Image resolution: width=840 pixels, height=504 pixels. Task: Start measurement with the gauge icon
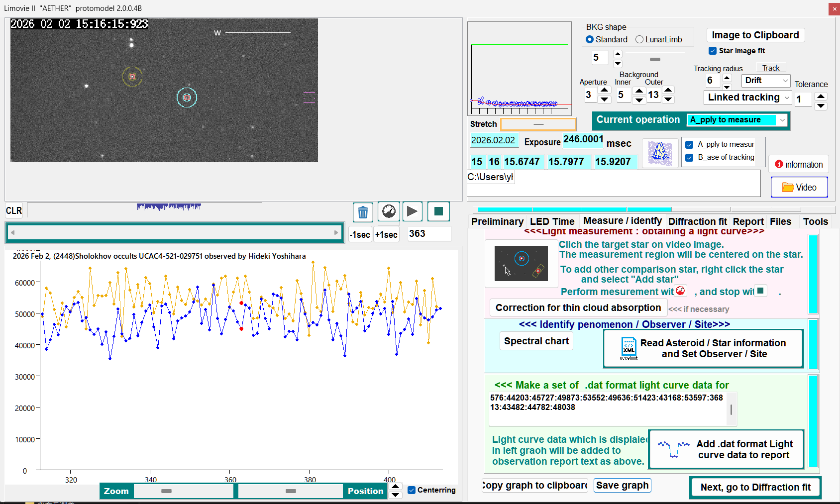point(389,211)
